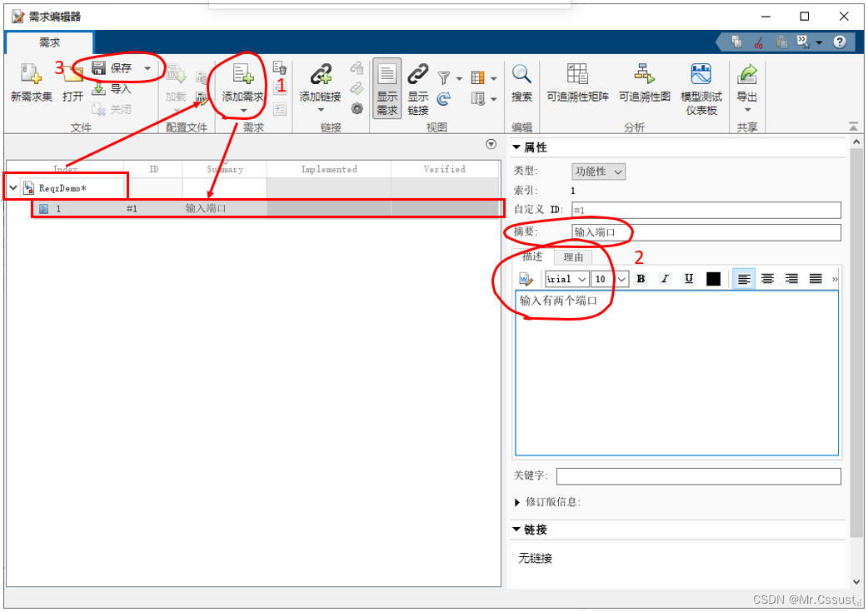Switch to the 理由 tab
Viewport: 868px width, 612px height.
click(x=573, y=257)
